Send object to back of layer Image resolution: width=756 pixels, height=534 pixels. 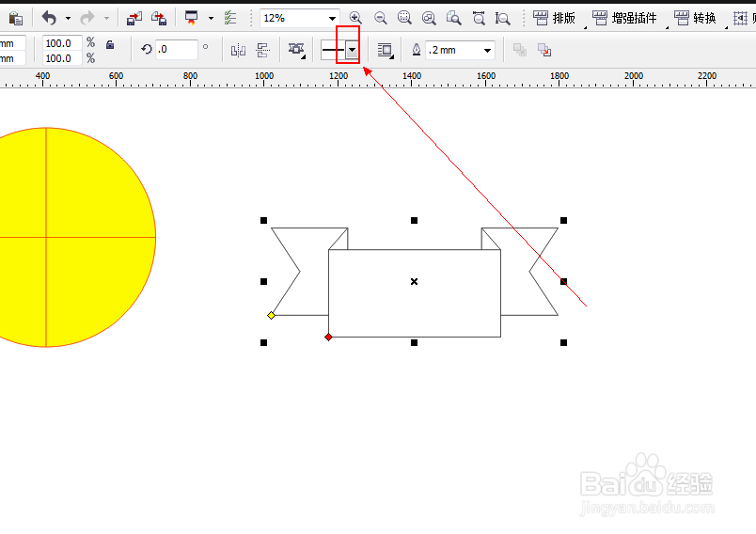point(544,50)
